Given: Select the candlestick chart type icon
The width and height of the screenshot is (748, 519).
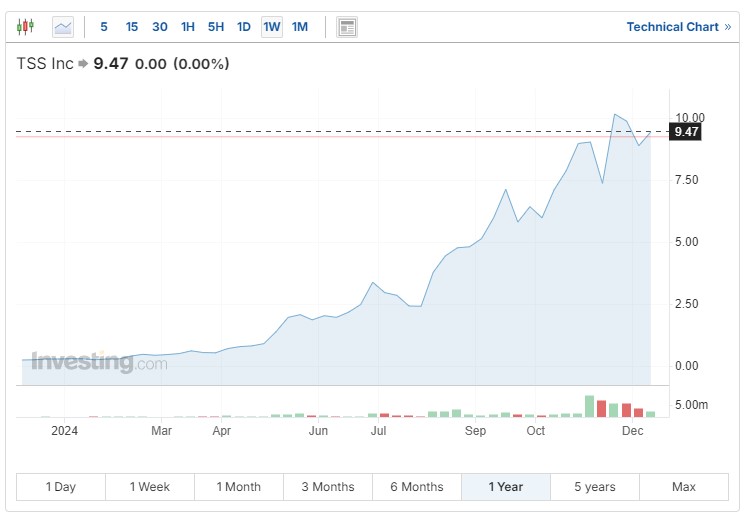Looking at the screenshot, I should [x=26, y=27].
